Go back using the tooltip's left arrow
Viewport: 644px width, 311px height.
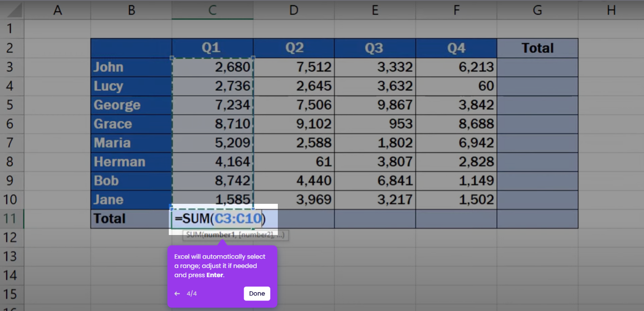[x=177, y=293]
